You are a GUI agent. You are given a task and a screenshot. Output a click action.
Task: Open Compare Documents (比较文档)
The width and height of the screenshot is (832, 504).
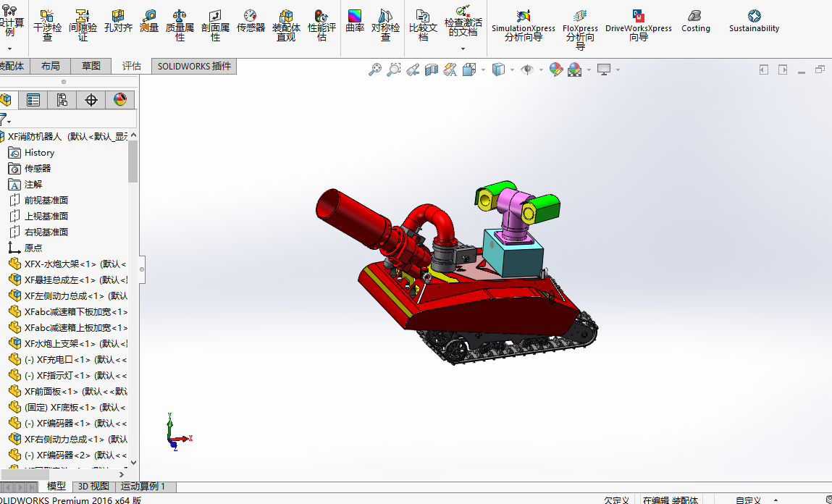tap(423, 25)
